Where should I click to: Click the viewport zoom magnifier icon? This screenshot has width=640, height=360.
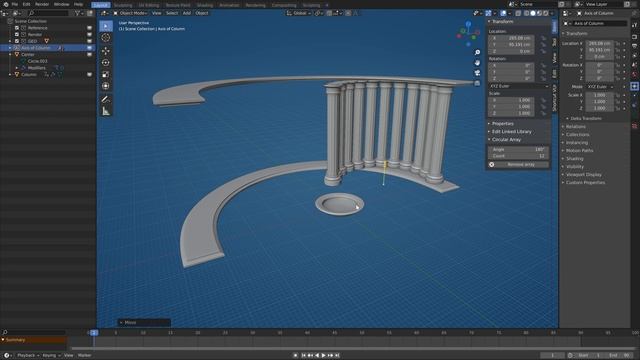(477, 53)
